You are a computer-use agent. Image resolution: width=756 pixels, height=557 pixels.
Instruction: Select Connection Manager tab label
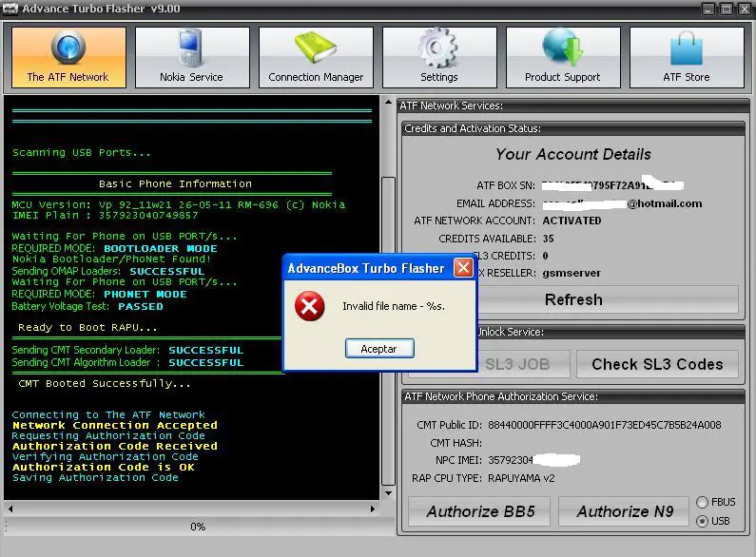[x=316, y=77]
